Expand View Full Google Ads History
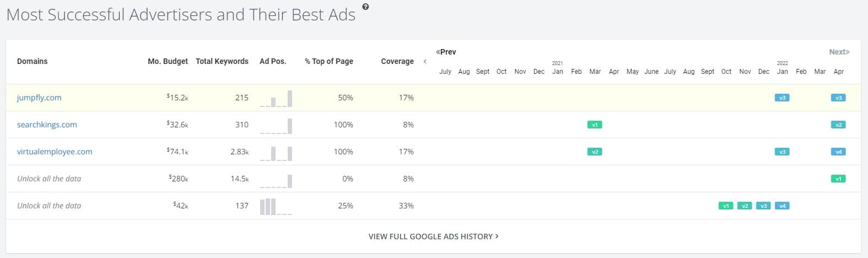 (x=433, y=237)
